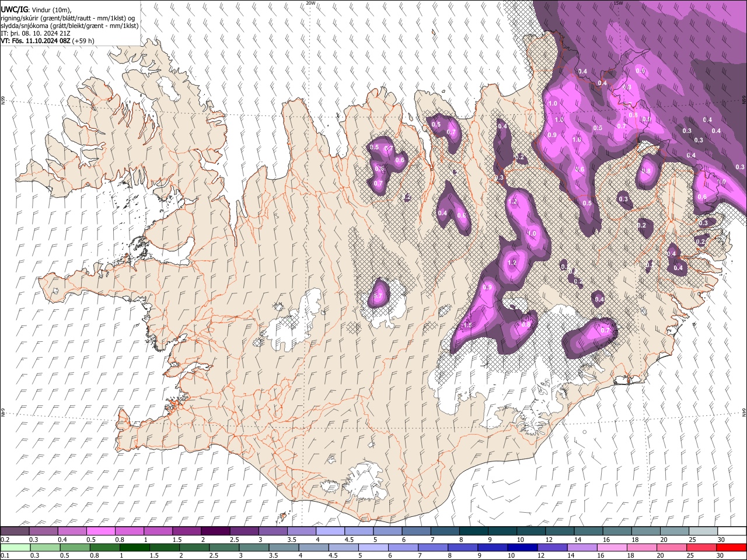
Task: Click the upper legend swatch labeled 0.8
Action: pos(129,531)
